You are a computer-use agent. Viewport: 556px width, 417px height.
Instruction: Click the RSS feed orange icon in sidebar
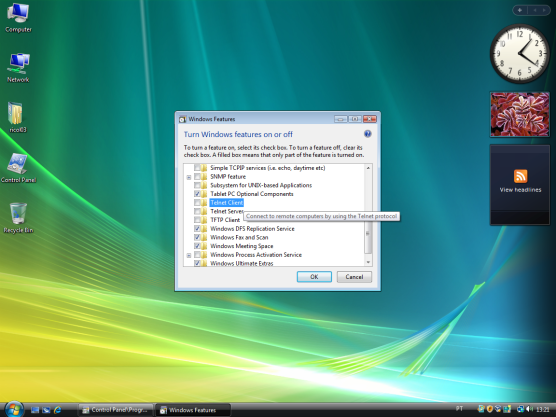tap(520, 176)
